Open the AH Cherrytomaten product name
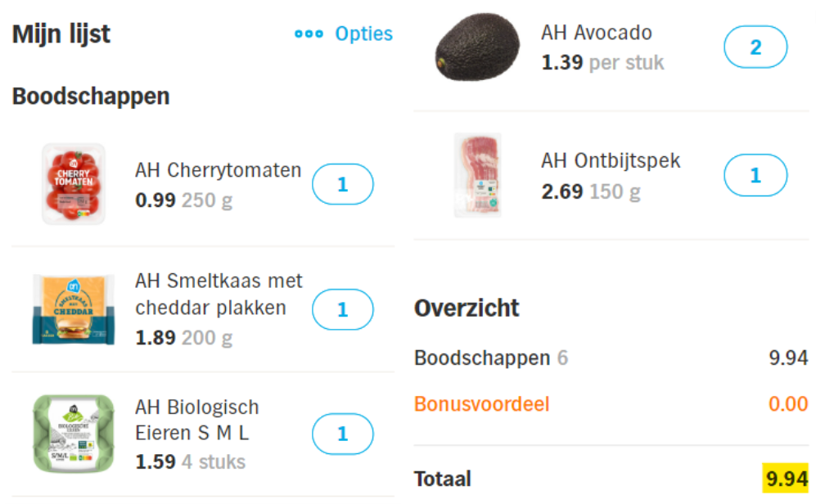816x504 pixels. tap(218, 170)
